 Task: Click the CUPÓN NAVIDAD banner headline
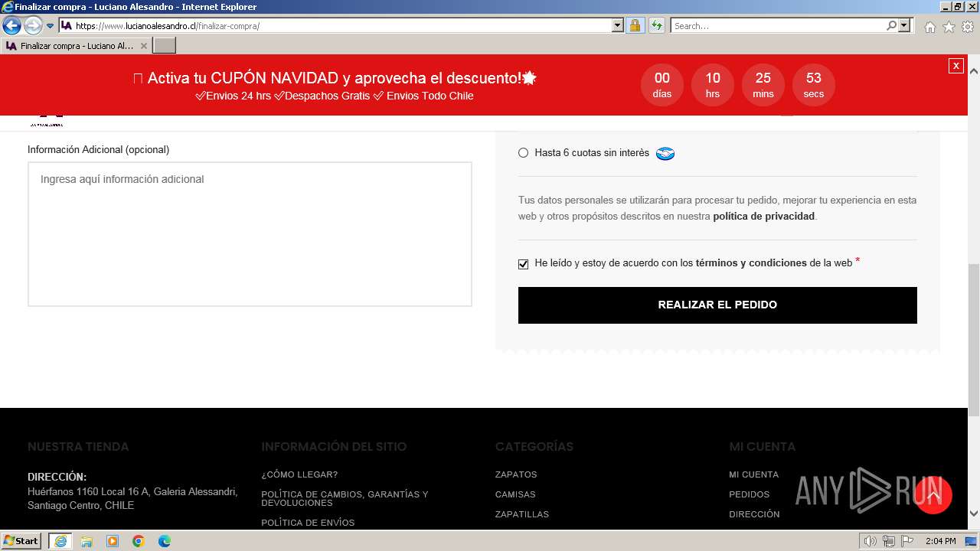coord(335,78)
